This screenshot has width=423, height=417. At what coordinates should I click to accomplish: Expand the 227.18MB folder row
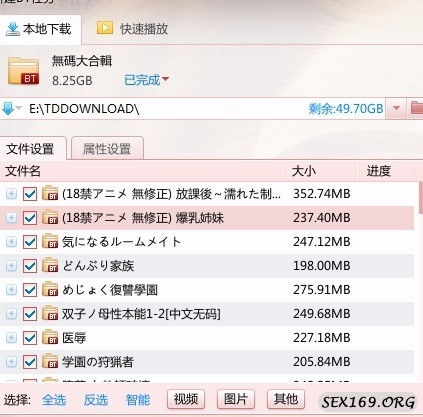tap(11, 338)
